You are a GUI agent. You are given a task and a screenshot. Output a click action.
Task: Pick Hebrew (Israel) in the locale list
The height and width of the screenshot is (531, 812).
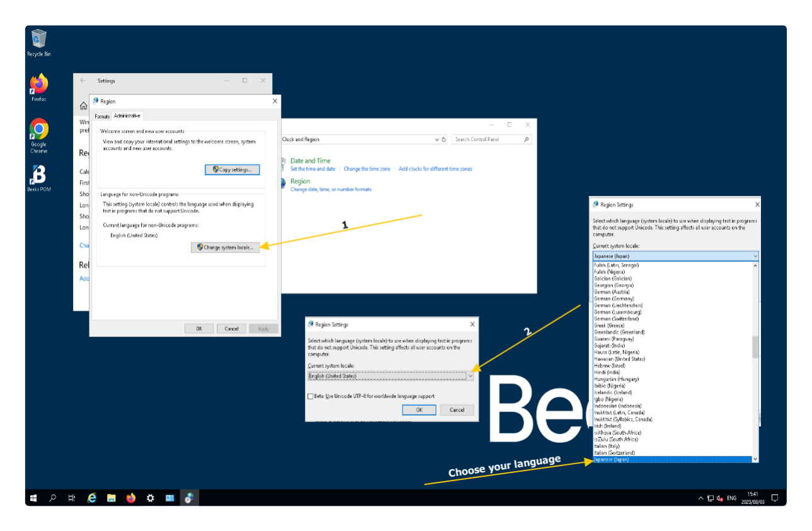[x=672, y=366]
